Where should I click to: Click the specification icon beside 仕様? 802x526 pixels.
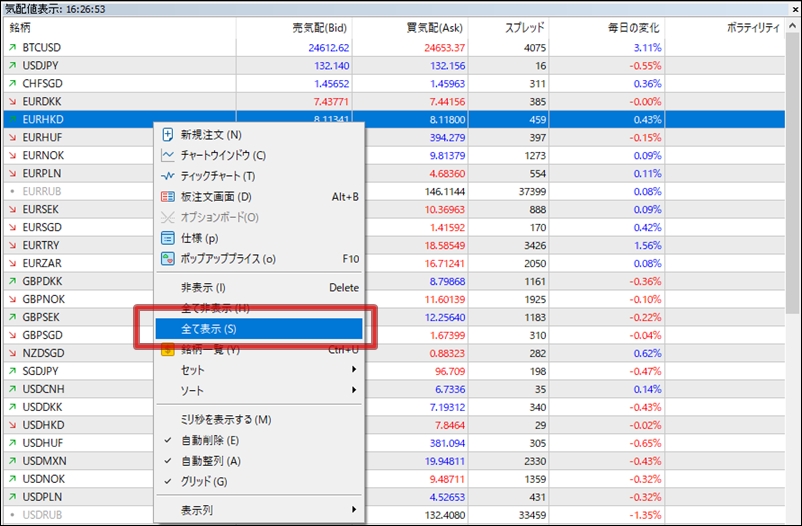click(167, 238)
